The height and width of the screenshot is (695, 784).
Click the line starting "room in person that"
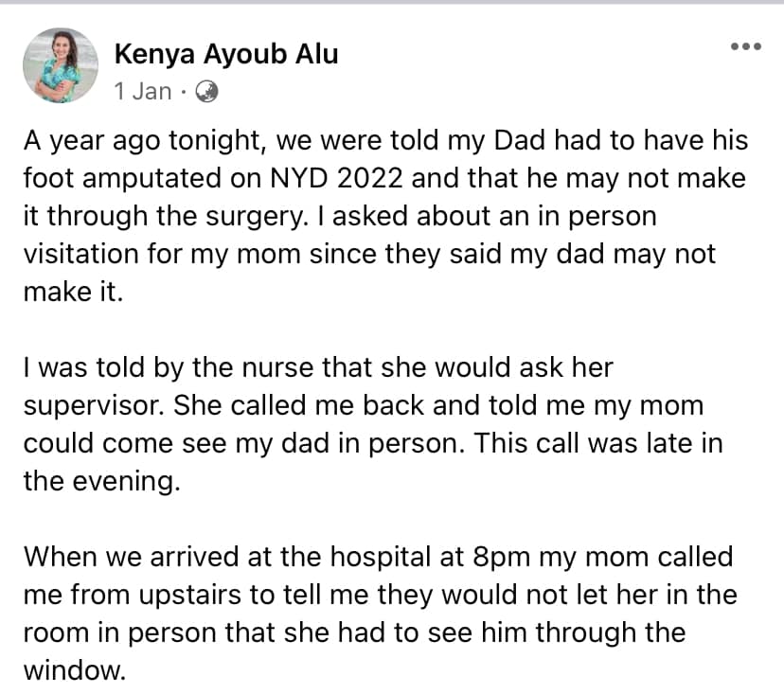click(x=354, y=633)
